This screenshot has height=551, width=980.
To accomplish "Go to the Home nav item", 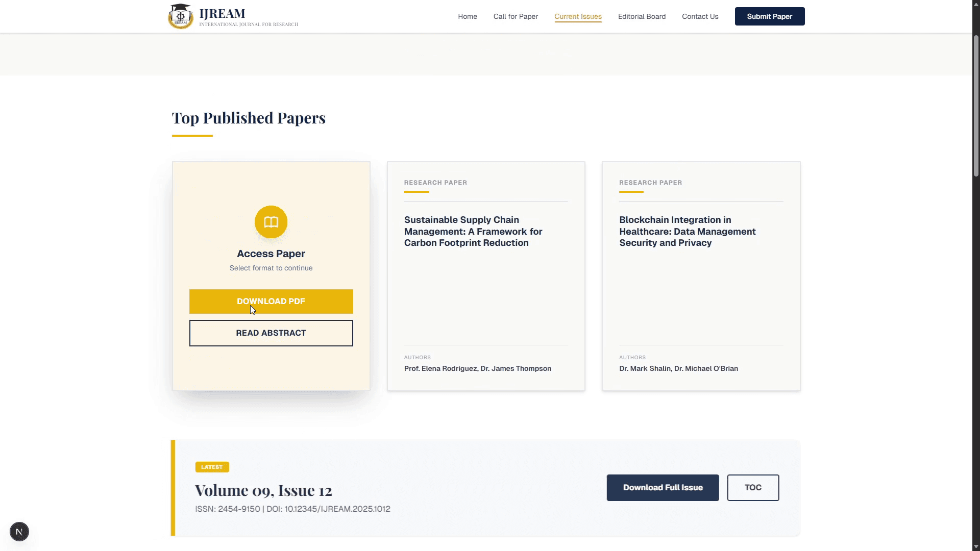I will (467, 16).
